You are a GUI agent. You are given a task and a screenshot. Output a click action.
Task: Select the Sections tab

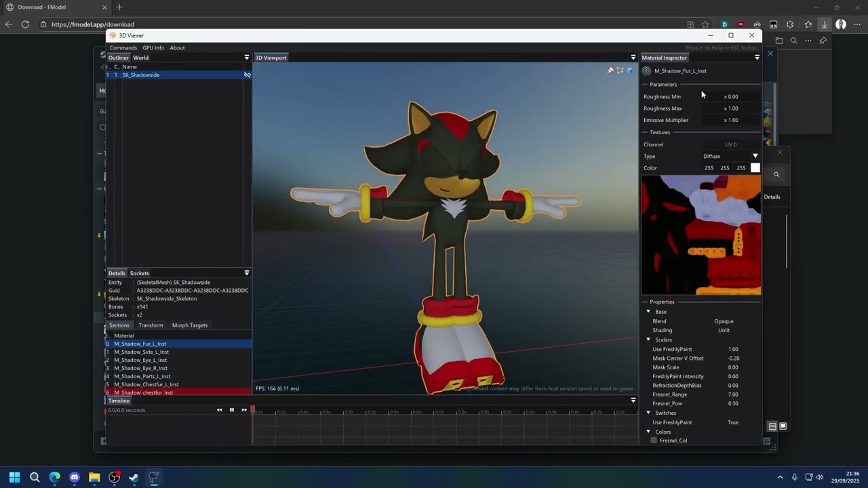click(x=119, y=325)
